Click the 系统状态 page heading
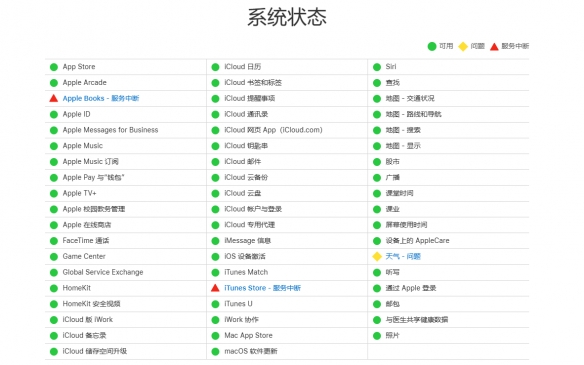584x365 pixels. (287, 17)
